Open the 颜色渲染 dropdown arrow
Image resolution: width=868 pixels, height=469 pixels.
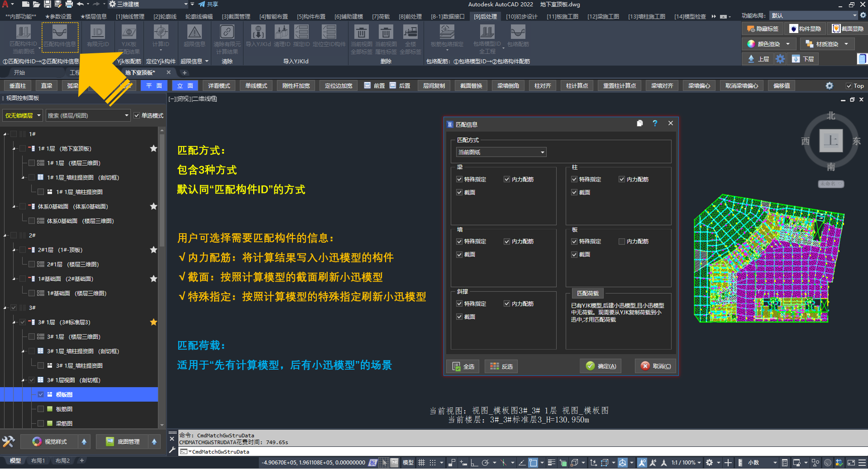(x=788, y=44)
